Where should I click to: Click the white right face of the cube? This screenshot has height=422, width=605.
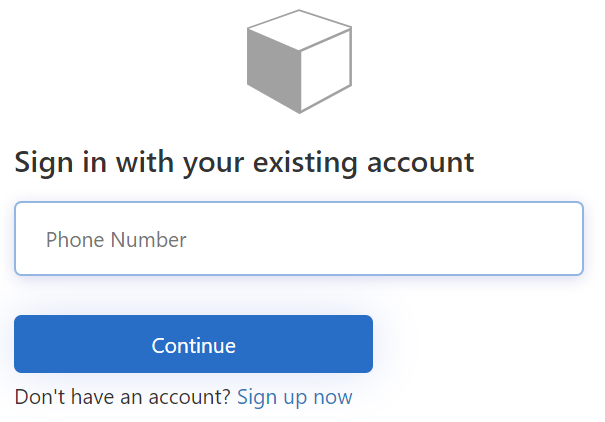327,70
